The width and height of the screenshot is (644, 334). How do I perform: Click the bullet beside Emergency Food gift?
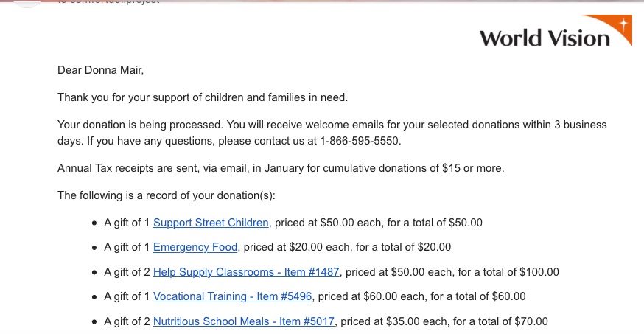(x=94, y=248)
